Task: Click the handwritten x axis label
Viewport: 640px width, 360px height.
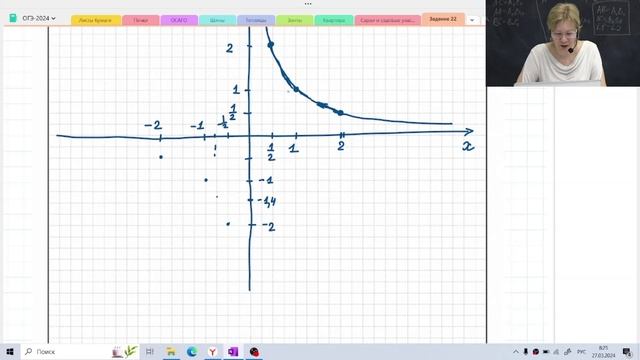Action: [468, 147]
